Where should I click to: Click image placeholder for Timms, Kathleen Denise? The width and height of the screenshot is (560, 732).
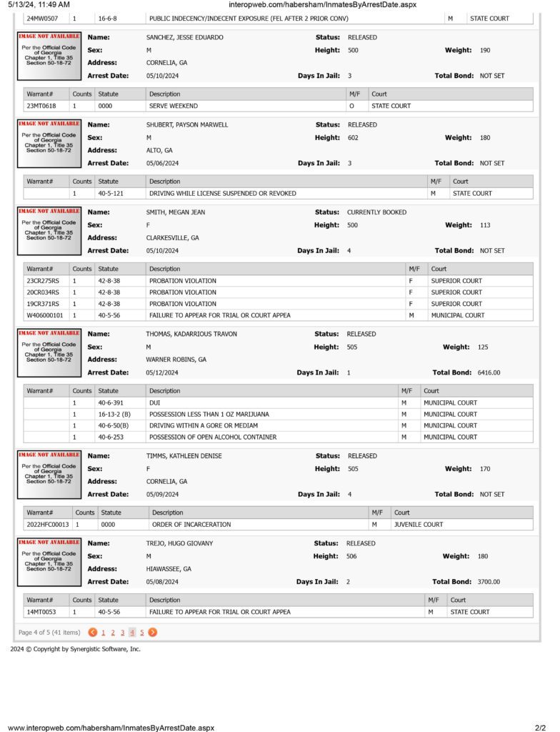[49, 475]
